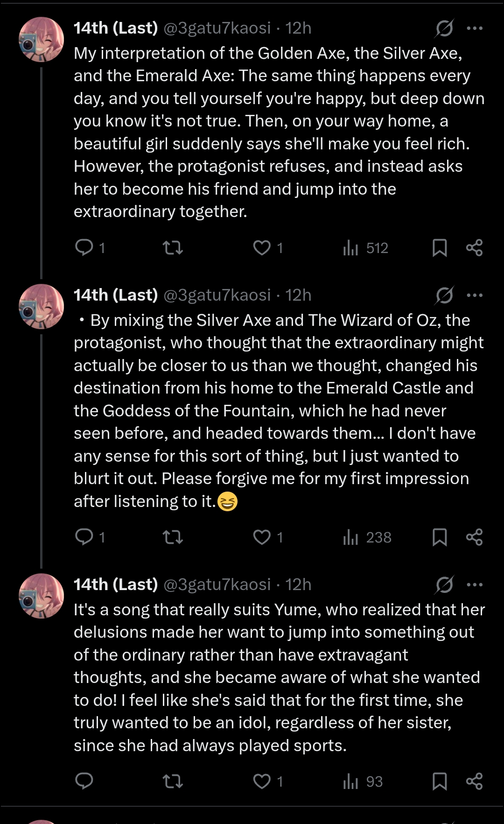
Task: Share the Golden Axe interpretation tweet
Action: pos(474,247)
